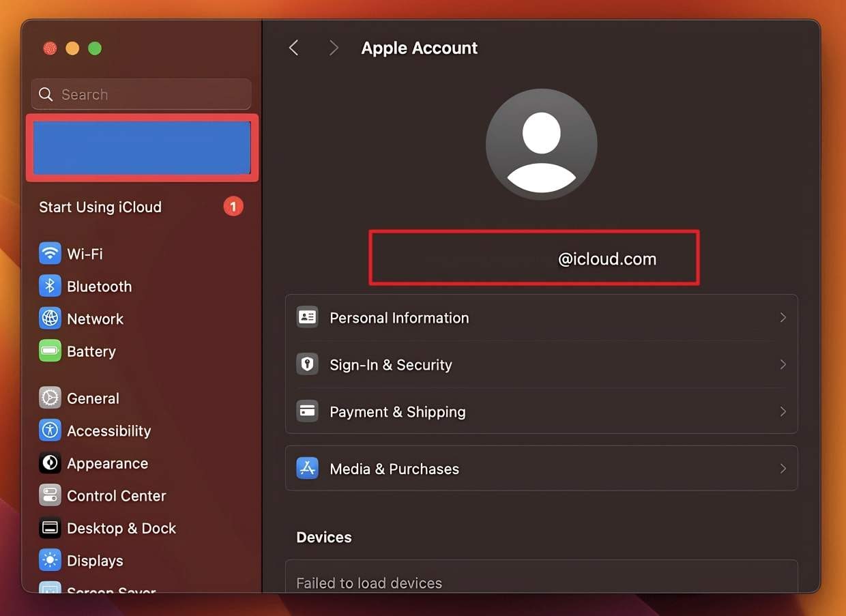This screenshot has width=846, height=616.
Task: Close the System Settings window
Action: coord(50,48)
